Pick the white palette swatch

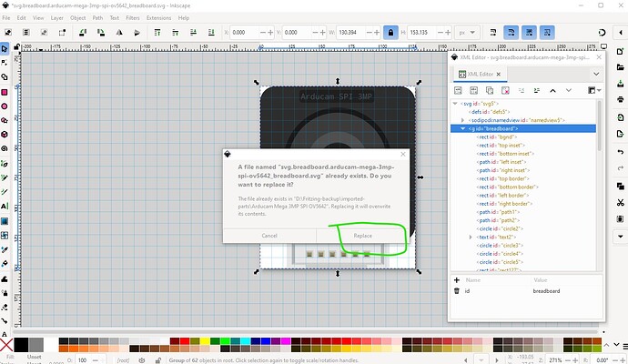click(50, 344)
